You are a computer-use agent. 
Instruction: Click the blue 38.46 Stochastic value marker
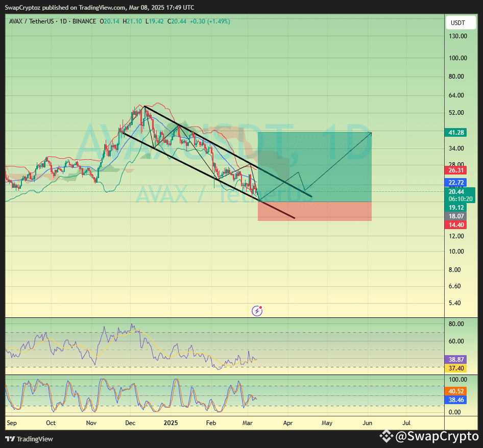[x=455, y=400]
